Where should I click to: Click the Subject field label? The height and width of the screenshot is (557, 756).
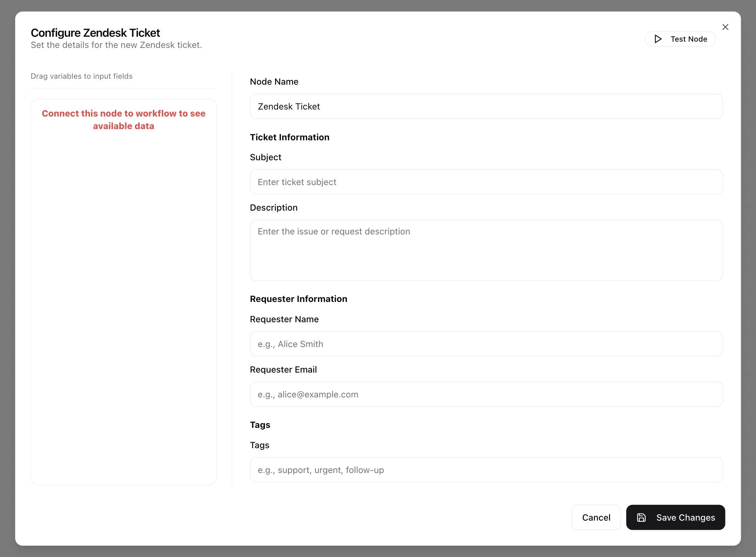pos(265,157)
